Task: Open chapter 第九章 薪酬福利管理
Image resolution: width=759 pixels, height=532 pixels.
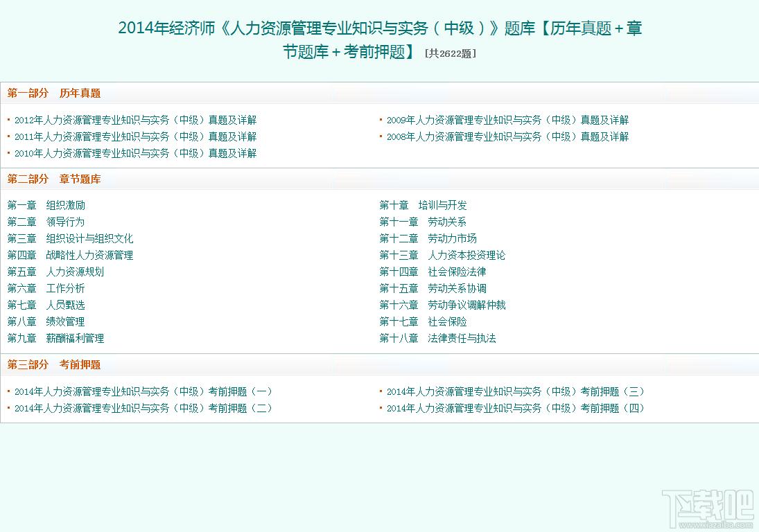Action: 55,339
